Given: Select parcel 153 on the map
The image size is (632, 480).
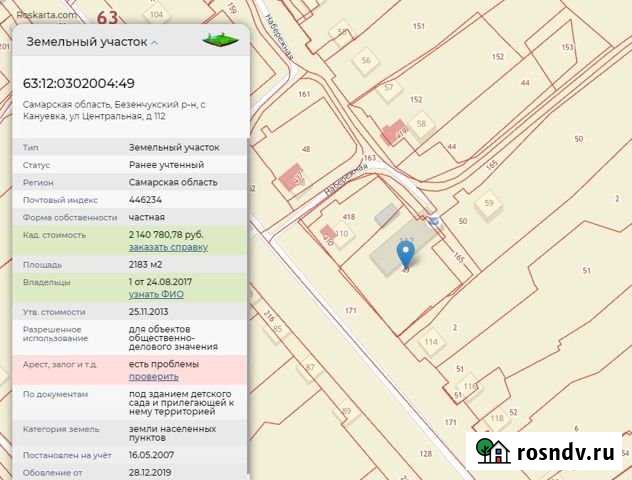Looking at the screenshot, I should click(x=567, y=47).
